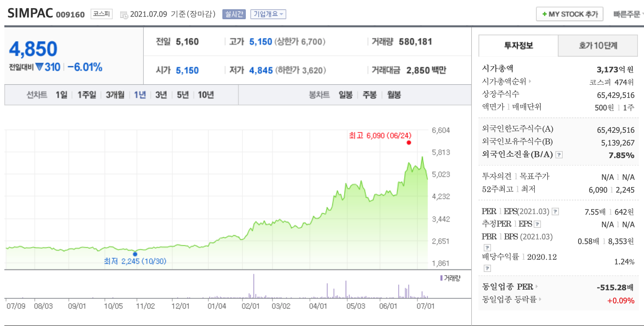Click the 거래량 580,181 value

tap(415, 42)
